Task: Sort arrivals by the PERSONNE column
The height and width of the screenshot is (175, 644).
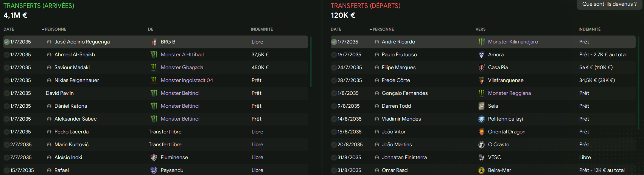Action: pos(54,29)
